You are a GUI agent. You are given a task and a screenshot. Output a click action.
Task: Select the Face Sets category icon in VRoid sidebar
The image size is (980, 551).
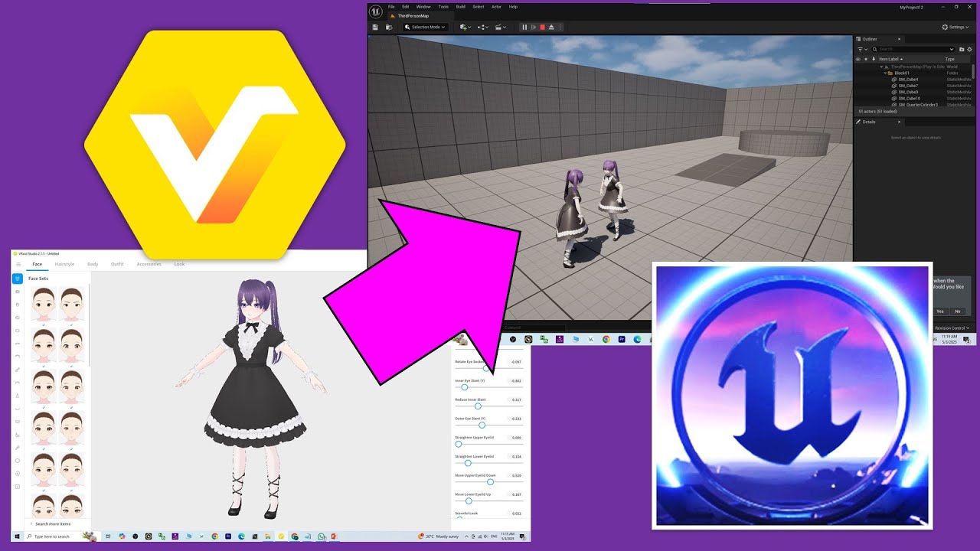click(18, 279)
